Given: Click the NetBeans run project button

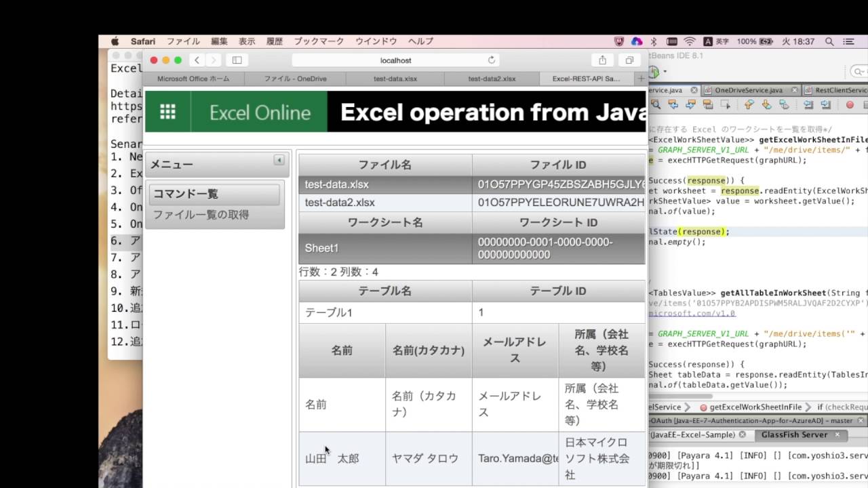Looking at the screenshot, I should (x=654, y=72).
